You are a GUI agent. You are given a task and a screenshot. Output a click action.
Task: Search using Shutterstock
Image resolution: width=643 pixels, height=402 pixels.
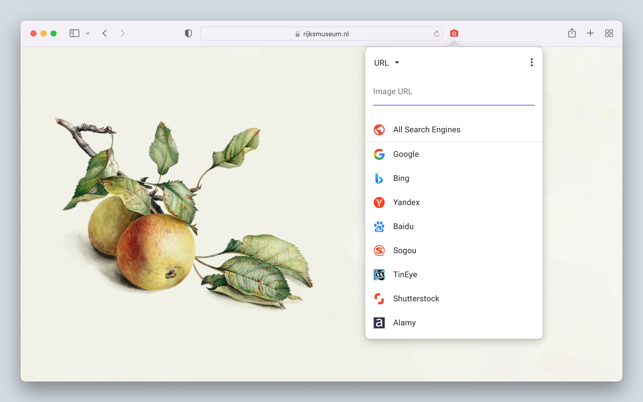[x=416, y=298]
